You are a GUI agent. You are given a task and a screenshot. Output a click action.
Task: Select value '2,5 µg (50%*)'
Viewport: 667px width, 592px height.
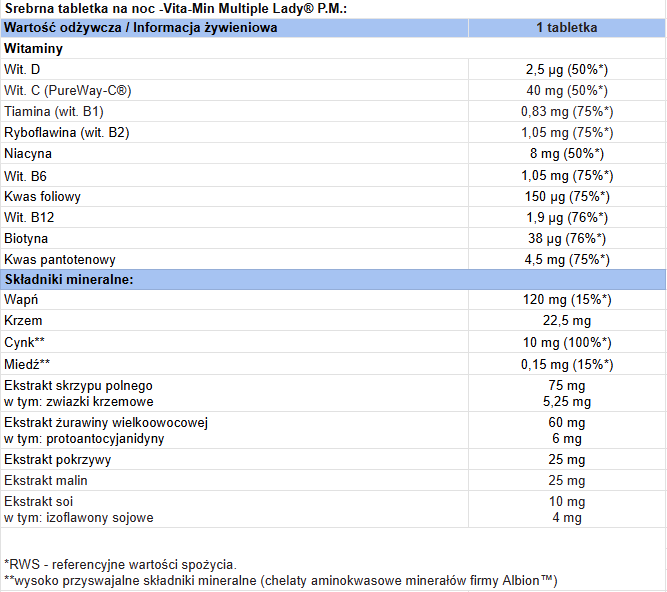(567, 69)
